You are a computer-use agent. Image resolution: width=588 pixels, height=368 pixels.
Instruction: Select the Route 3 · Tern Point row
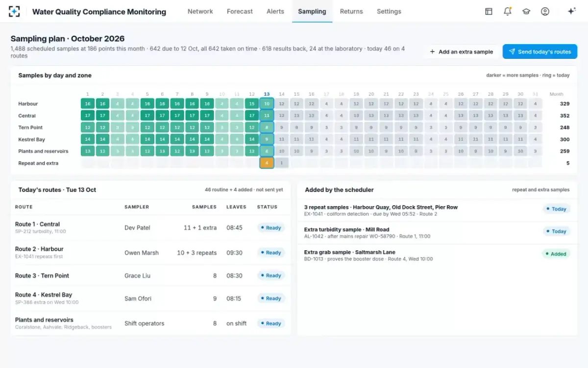tap(150, 276)
